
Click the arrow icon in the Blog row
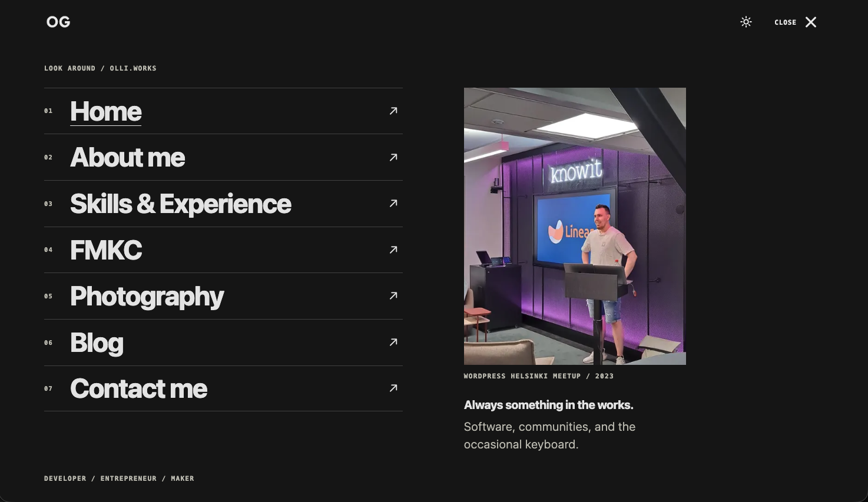click(393, 342)
